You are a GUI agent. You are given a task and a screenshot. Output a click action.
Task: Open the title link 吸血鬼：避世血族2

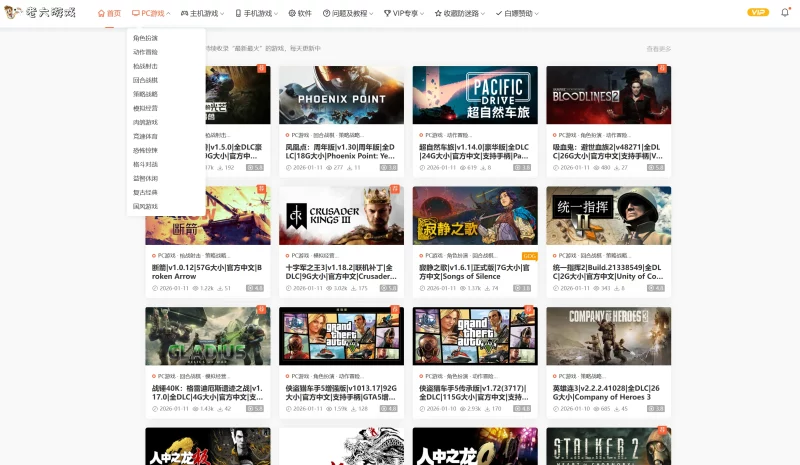(x=608, y=152)
